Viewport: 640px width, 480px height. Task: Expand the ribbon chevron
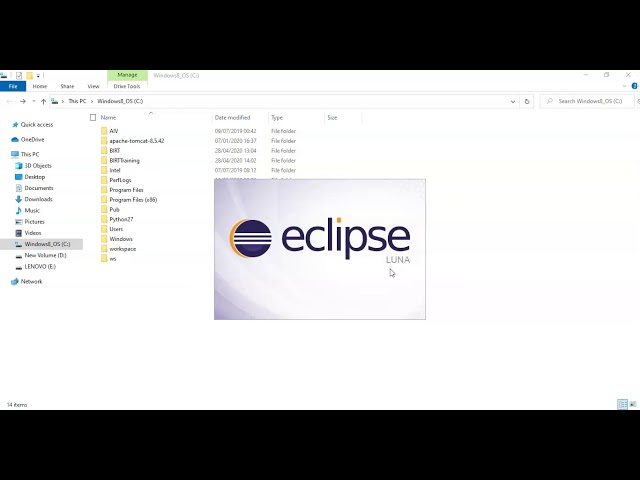[624, 86]
